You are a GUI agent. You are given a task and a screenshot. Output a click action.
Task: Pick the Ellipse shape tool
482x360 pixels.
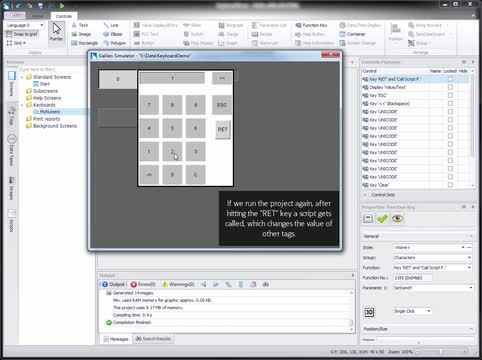click(113, 34)
